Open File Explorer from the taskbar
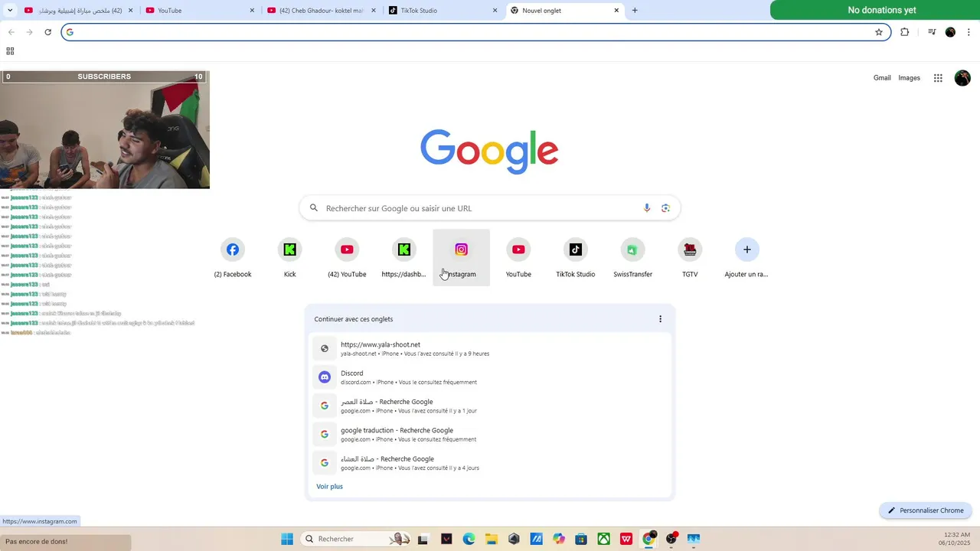Screen dimensions: 980x551 pyautogui.click(x=492, y=539)
